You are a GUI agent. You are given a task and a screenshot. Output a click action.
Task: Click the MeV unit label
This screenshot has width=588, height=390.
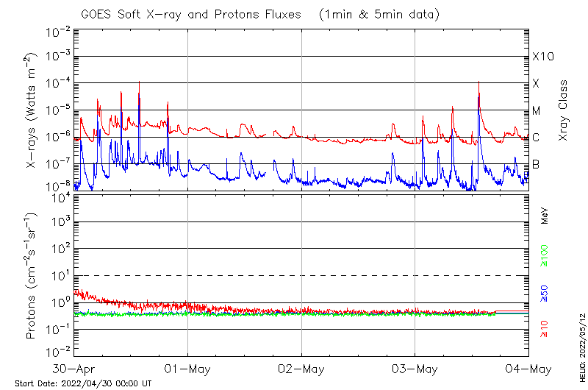[545, 216]
